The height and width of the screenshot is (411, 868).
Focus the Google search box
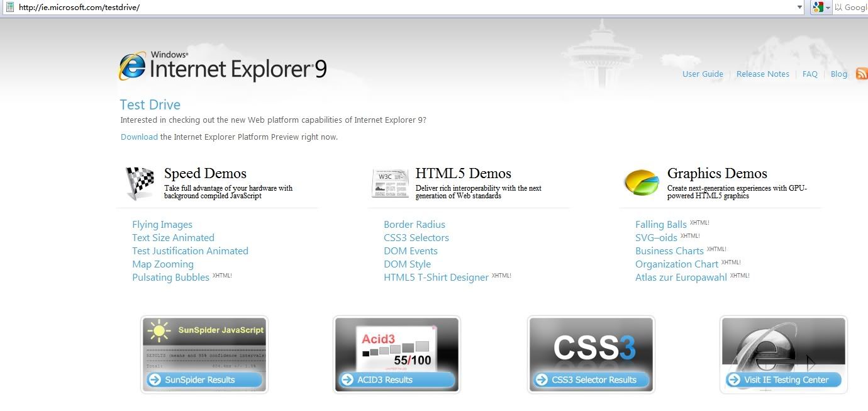click(x=851, y=8)
